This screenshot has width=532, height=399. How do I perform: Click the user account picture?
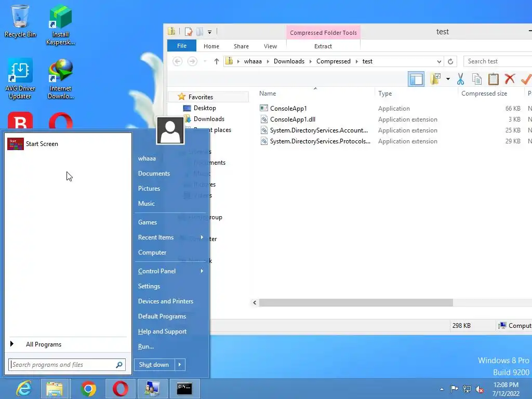tap(170, 130)
